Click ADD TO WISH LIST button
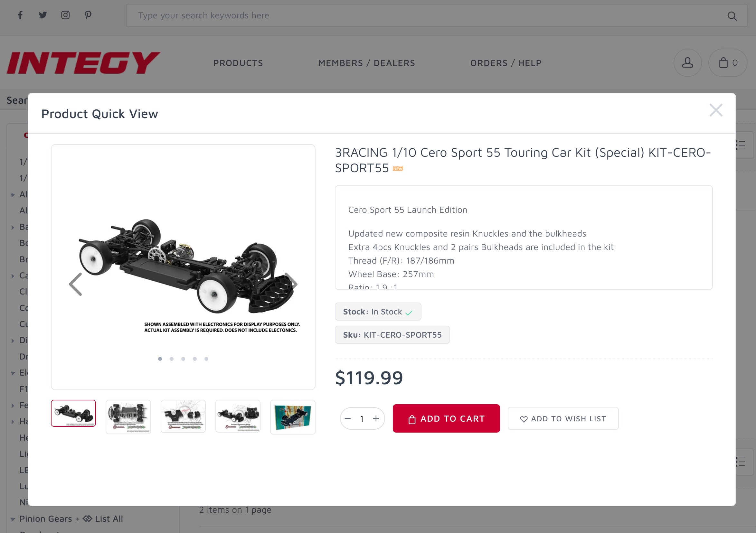The width and height of the screenshot is (756, 533). coord(563,418)
